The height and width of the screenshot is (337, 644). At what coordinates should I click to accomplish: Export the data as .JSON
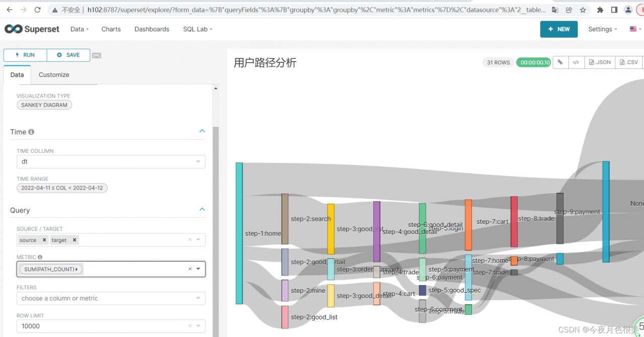600,62
